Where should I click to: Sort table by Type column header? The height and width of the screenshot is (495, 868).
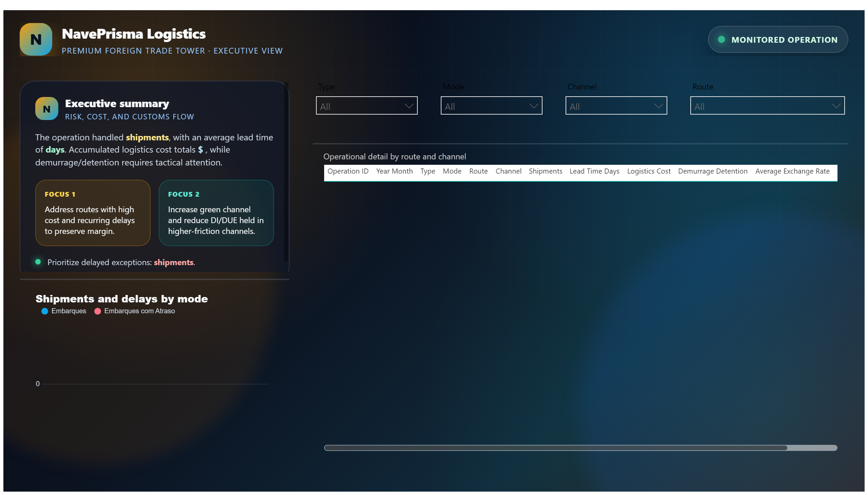(x=427, y=171)
